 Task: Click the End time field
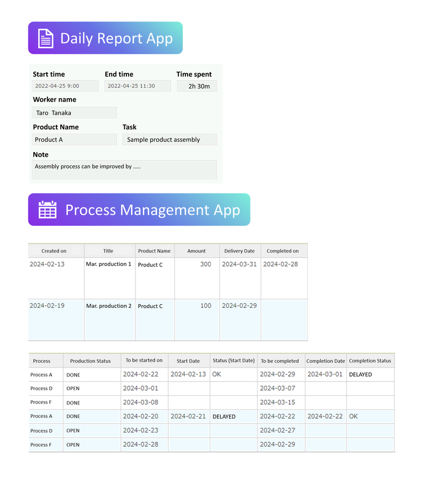[x=138, y=86]
